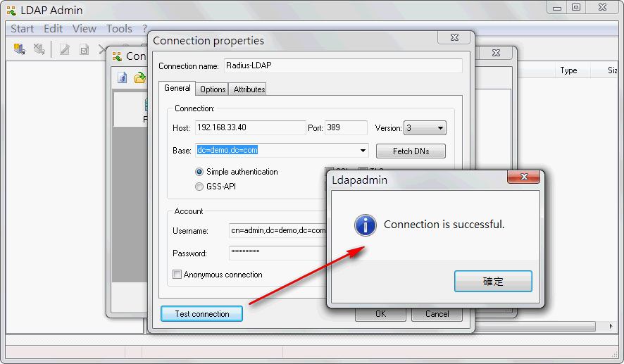The width and height of the screenshot is (624, 364).
Task: Close the Connection properties dialog
Action: pyautogui.click(x=454, y=37)
